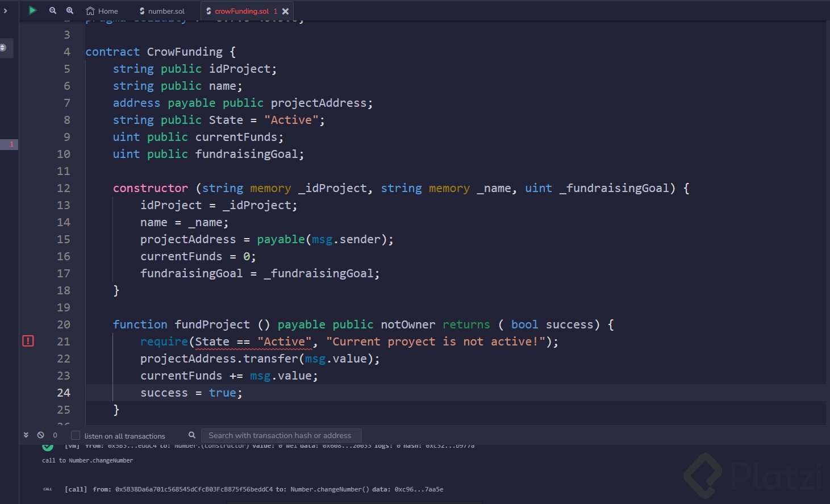This screenshot has height=504, width=830.
Task: Click the pending transactions counter 0
Action: 55,435
